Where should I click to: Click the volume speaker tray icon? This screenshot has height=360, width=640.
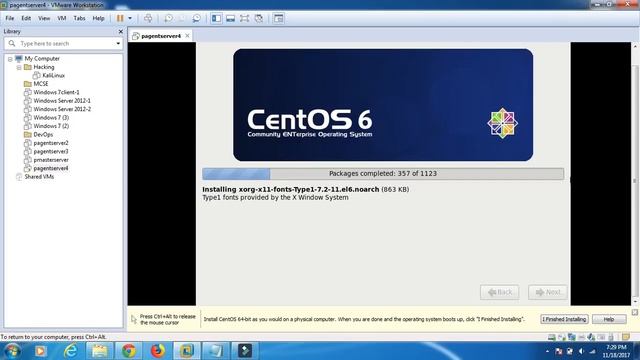(581, 351)
